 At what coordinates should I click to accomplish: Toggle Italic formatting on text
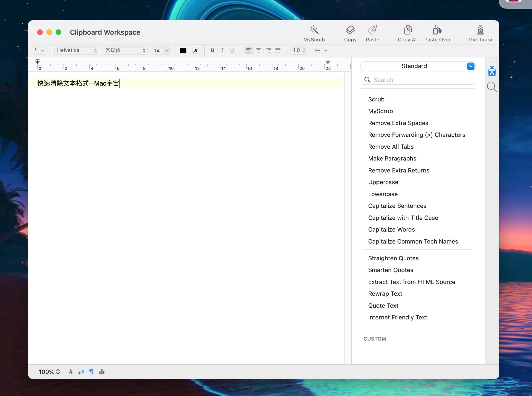coord(222,50)
